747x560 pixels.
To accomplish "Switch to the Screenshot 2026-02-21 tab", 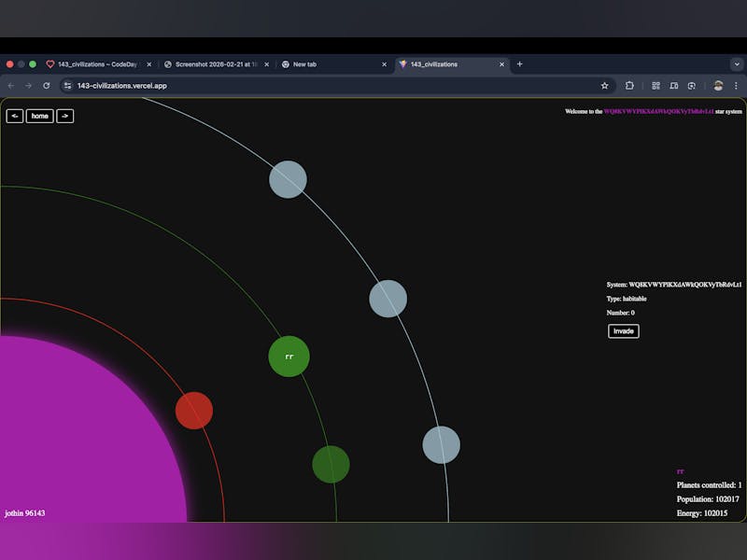I will click(213, 64).
